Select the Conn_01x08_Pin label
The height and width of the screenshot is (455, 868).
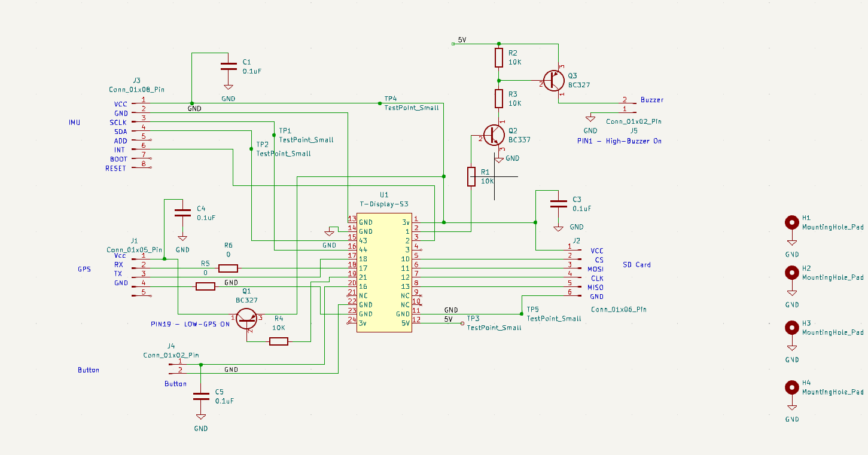(x=136, y=89)
